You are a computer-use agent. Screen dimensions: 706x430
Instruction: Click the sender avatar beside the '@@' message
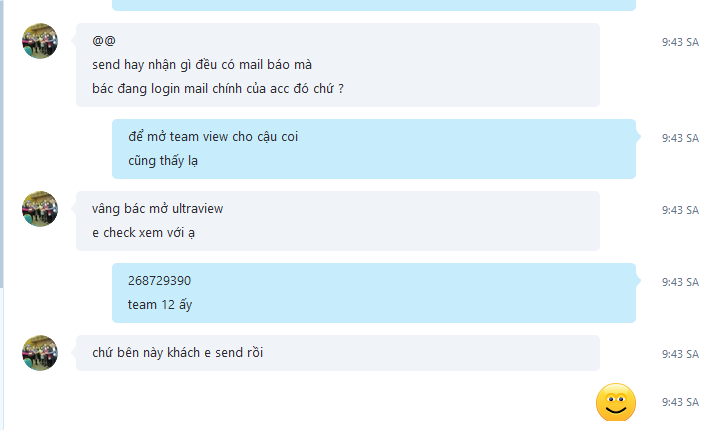pos(40,41)
